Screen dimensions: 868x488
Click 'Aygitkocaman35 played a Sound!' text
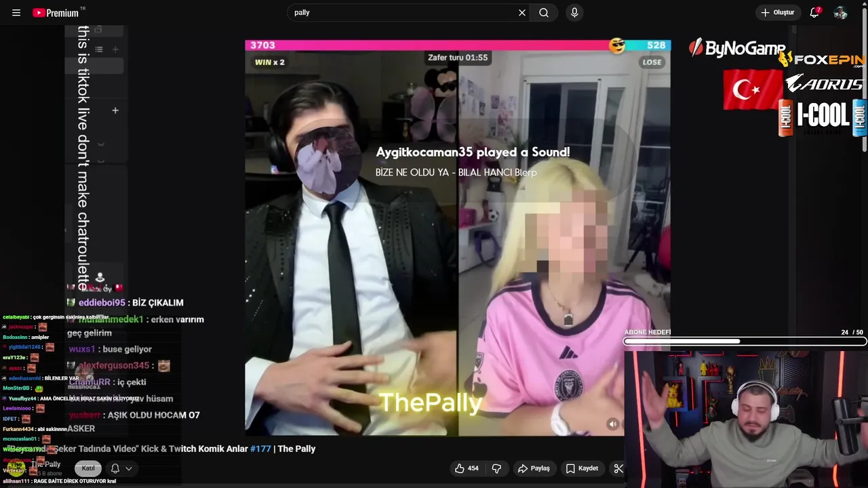pos(473,152)
